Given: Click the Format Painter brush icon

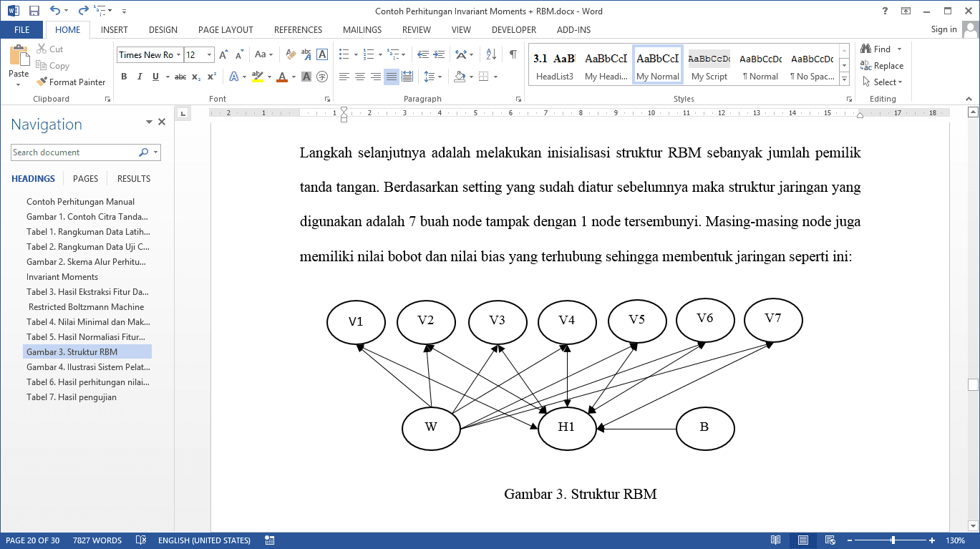Looking at the screenshot, I should pyautogui.click(x=42, y=82).
